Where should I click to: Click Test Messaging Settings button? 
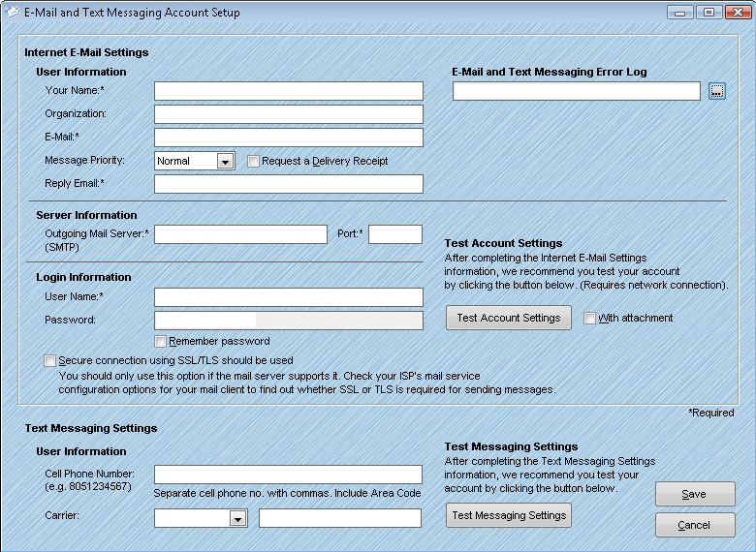click(x=509, y=515)
